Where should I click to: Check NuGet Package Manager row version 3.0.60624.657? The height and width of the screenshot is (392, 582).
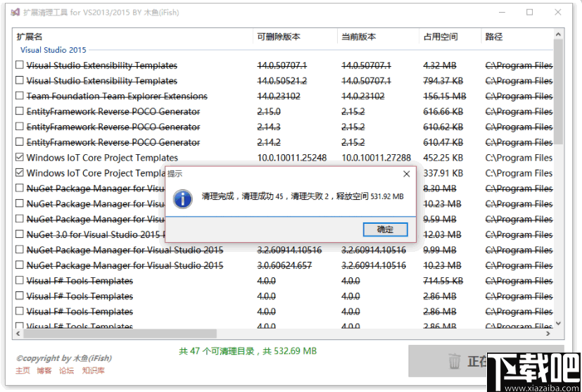tap(20, 265)
